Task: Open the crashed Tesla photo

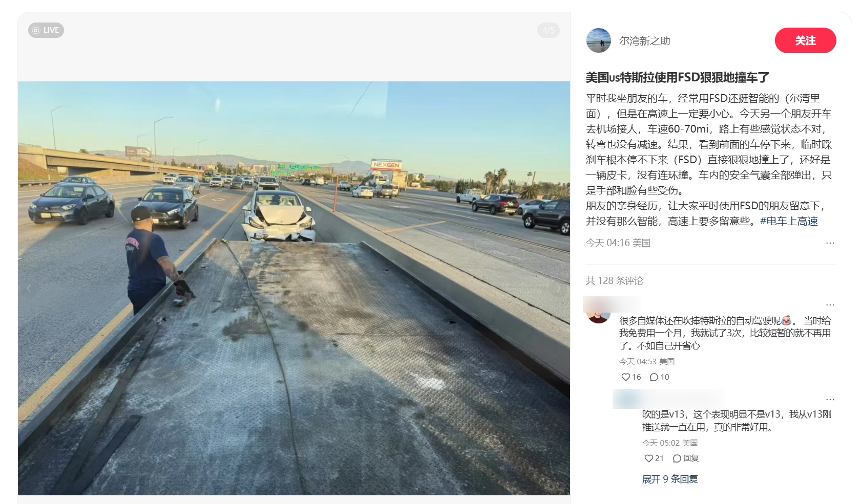Action: [294, 288]
